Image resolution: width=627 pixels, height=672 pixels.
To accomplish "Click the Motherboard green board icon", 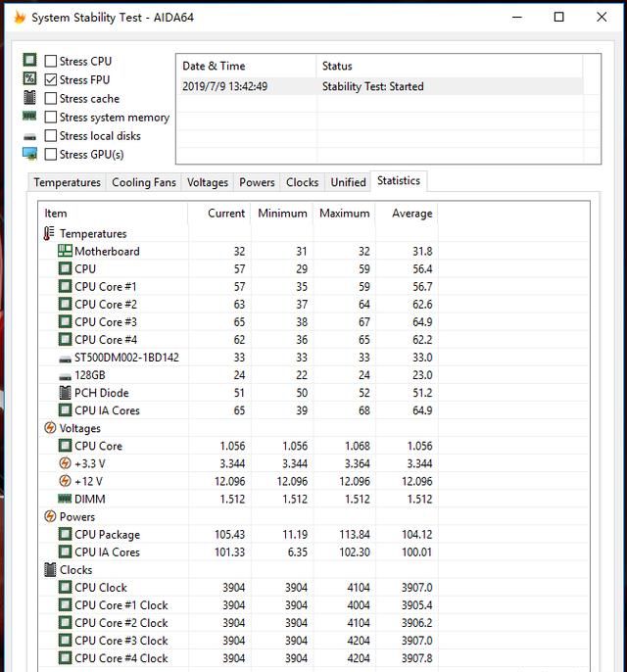I will 66,251.
